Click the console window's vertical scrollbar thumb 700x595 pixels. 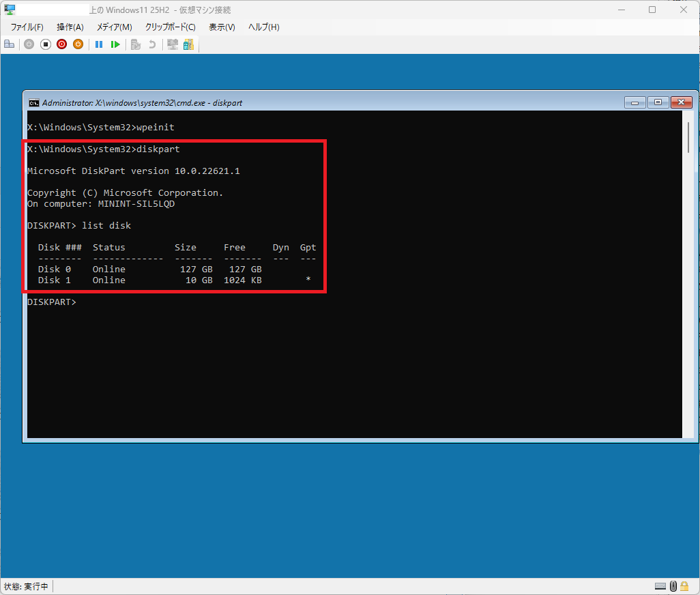pyautogui.click(x=689, y=136)
